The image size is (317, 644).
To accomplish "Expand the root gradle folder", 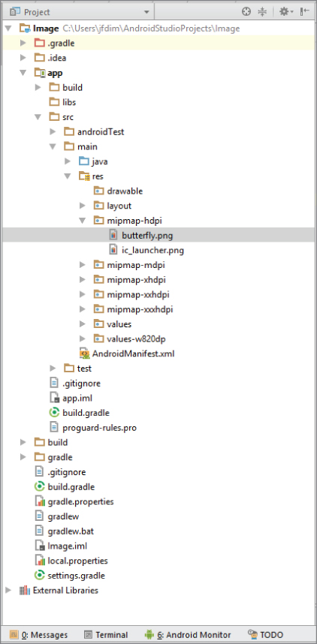I will (x=23, y=457).
